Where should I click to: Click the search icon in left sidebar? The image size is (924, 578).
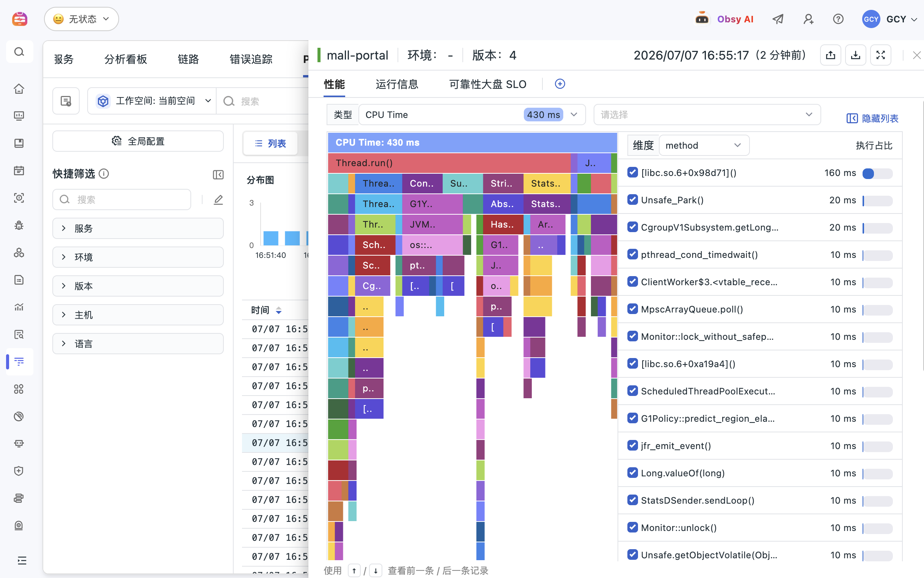click(19, 52)
